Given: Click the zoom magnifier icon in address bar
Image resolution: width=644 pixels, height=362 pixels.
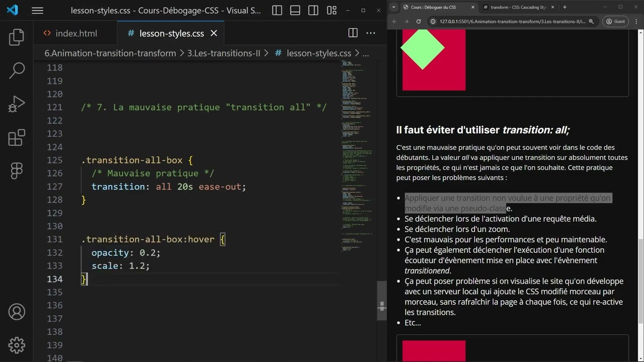Looking at the screenshot, I should [x=591, y=21].
